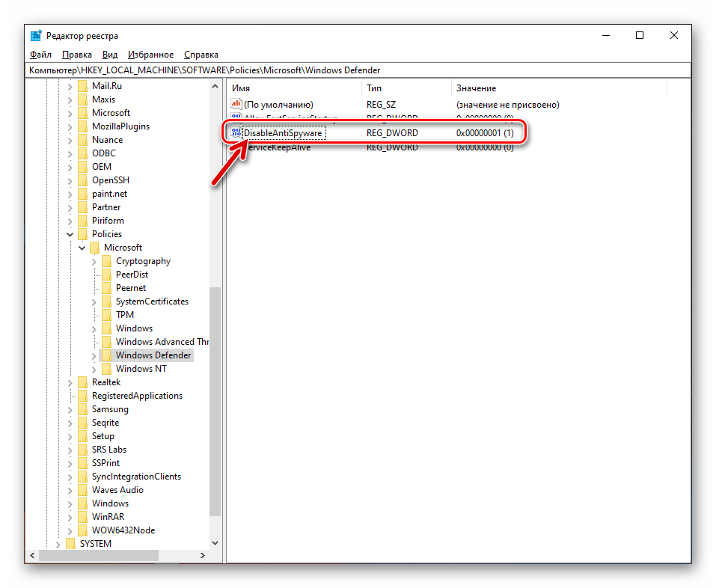716x588 pixels.
Task: Click the MozillaPlugins folder icon
Action: pos(82,126)
